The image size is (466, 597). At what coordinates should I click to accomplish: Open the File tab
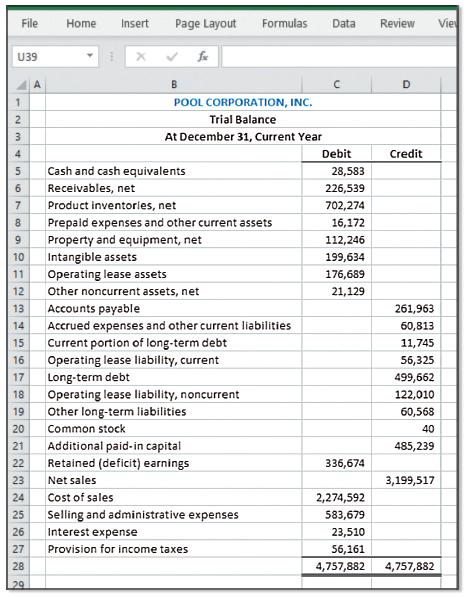click(30, 24)
